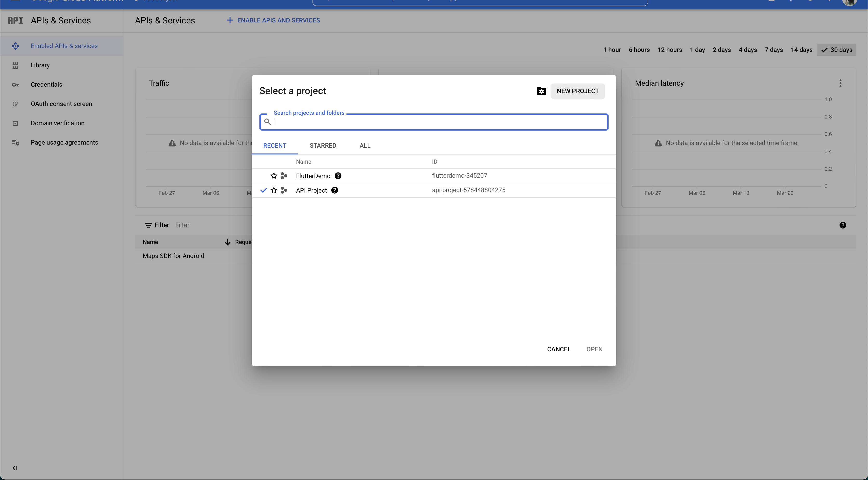The image size is (868, 480).
Task: Select Credentials in the sidebar
Action: point(47,84)
